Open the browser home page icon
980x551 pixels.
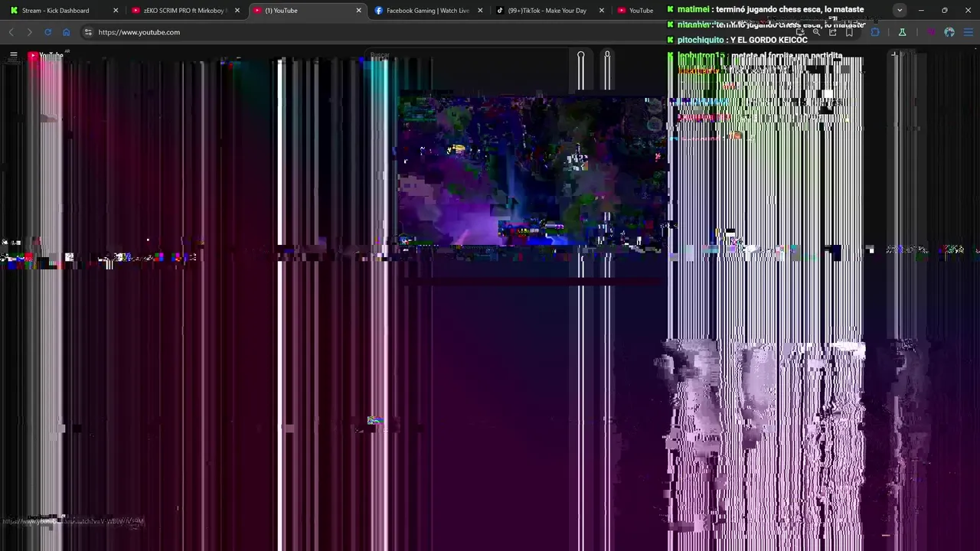66,32
